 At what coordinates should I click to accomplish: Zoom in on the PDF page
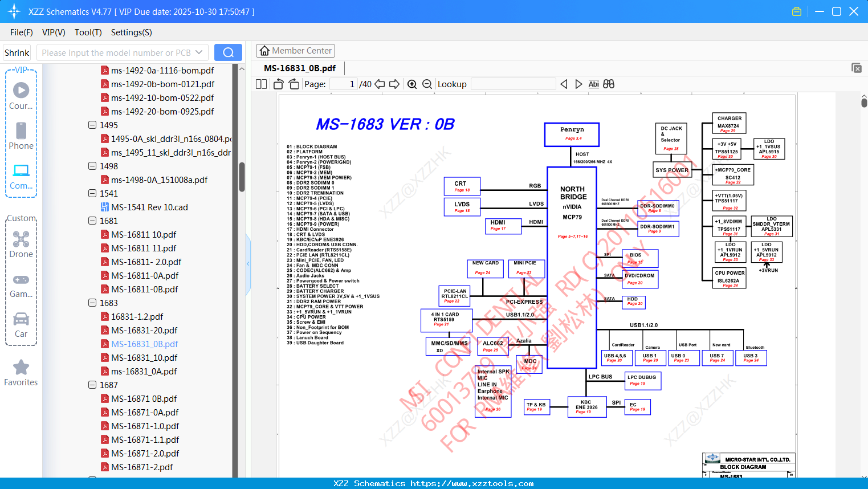pos(412,84)
